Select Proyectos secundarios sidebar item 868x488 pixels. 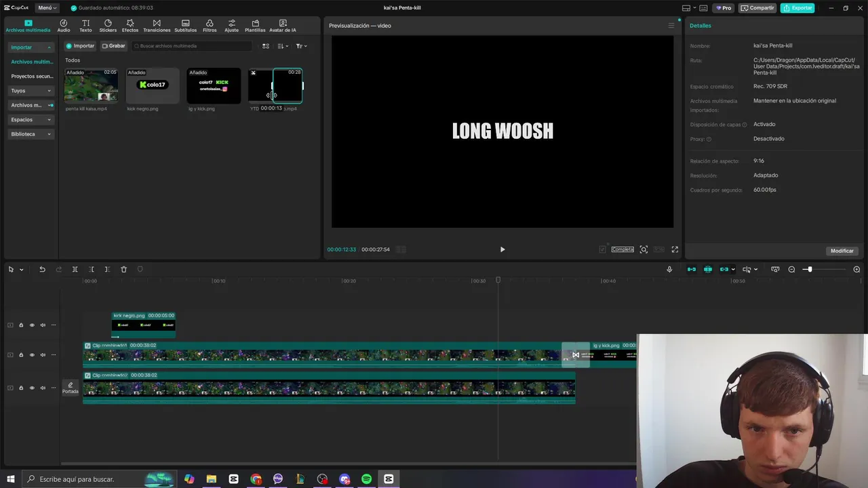[x=31, y=76]
